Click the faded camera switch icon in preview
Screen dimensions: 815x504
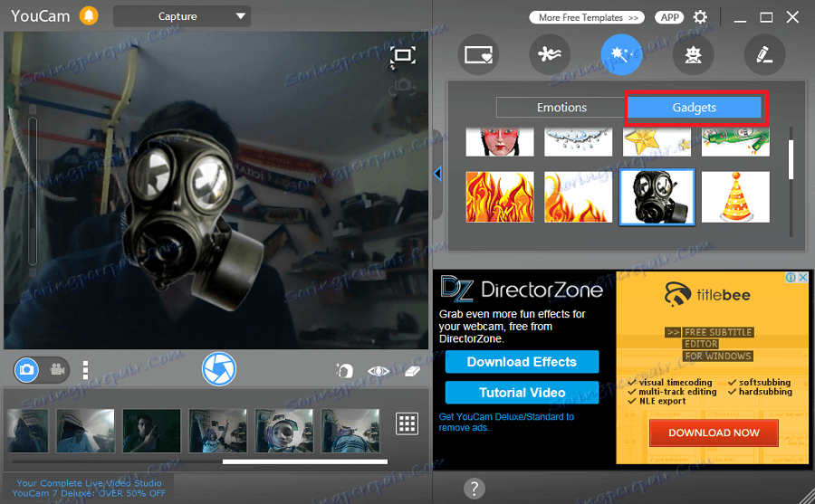403,87
